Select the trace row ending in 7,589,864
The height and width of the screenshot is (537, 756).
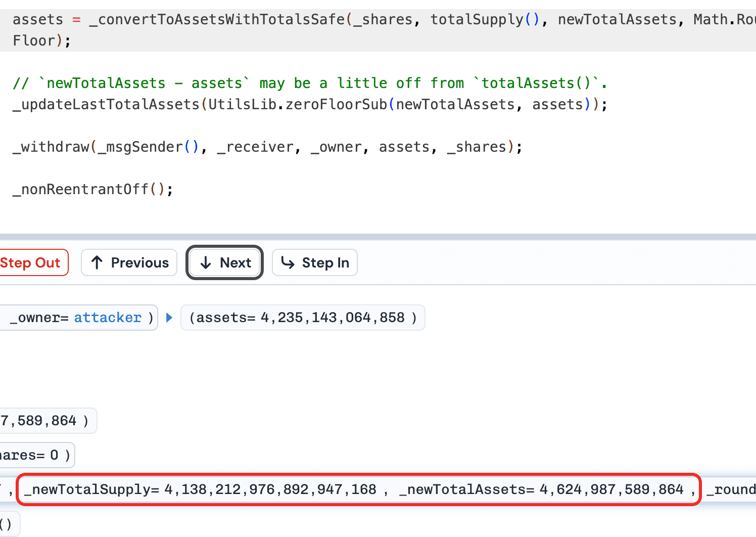45,421
